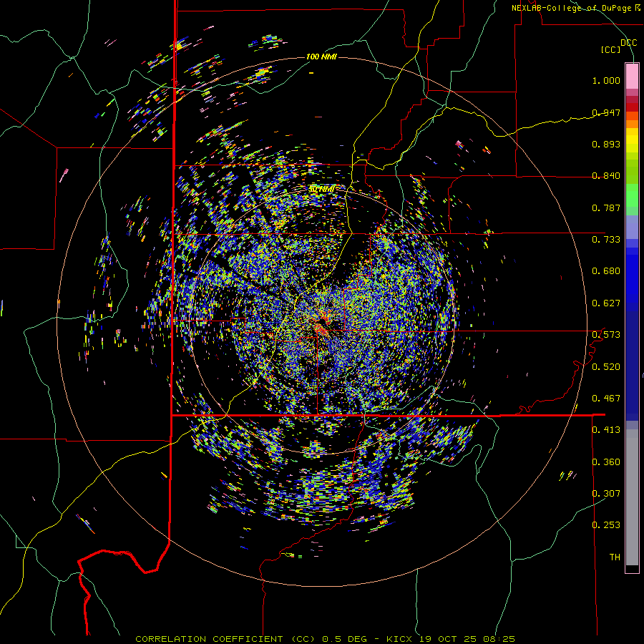
Task: Click the [CC] units label
Action: [x=611, y=49]
